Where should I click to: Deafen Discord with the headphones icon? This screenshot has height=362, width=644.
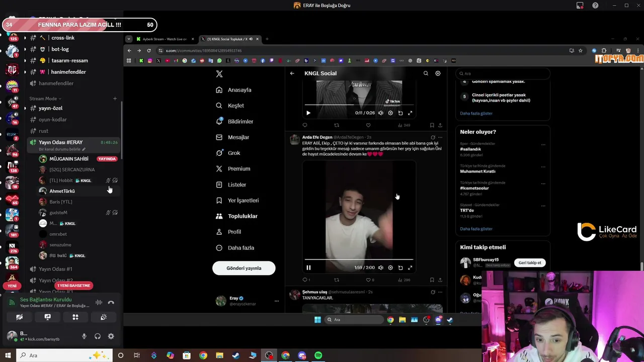(98, 336)
